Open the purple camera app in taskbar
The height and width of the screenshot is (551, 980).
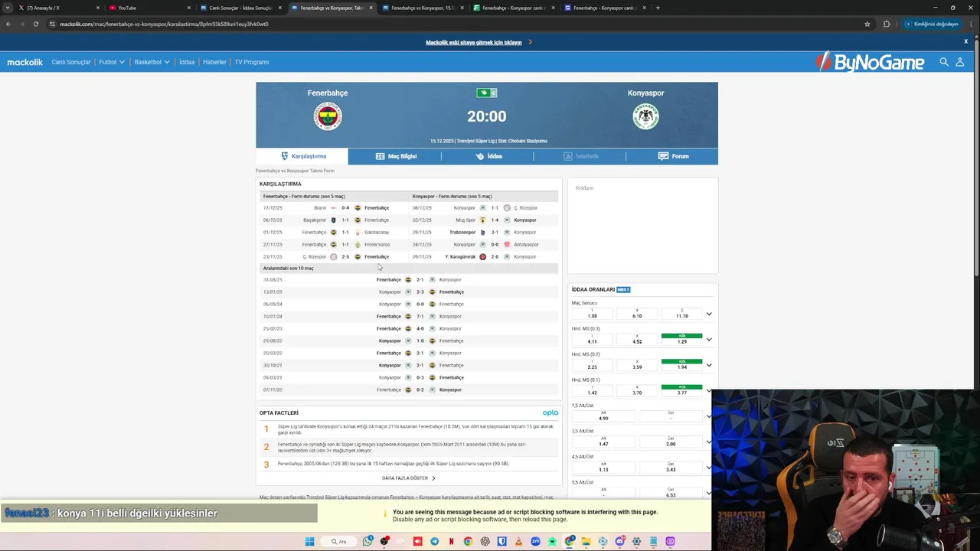[x=670, y=541]
